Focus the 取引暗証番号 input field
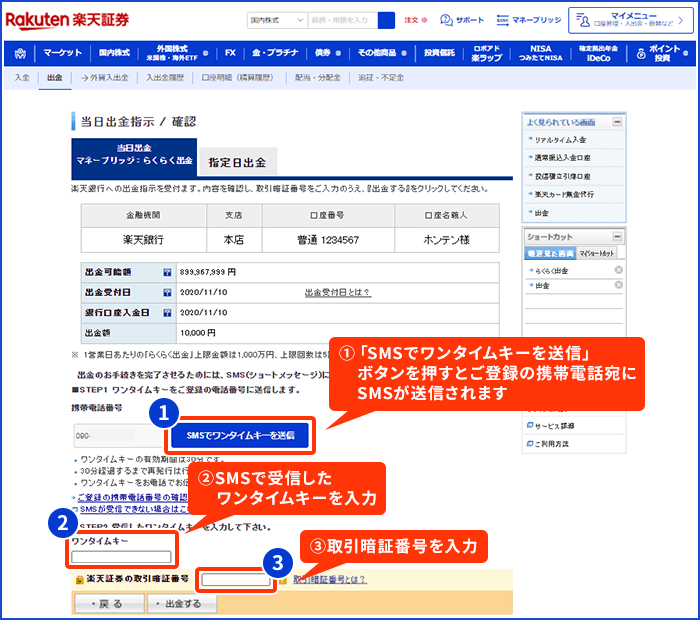700x620 pixels. 236,580
